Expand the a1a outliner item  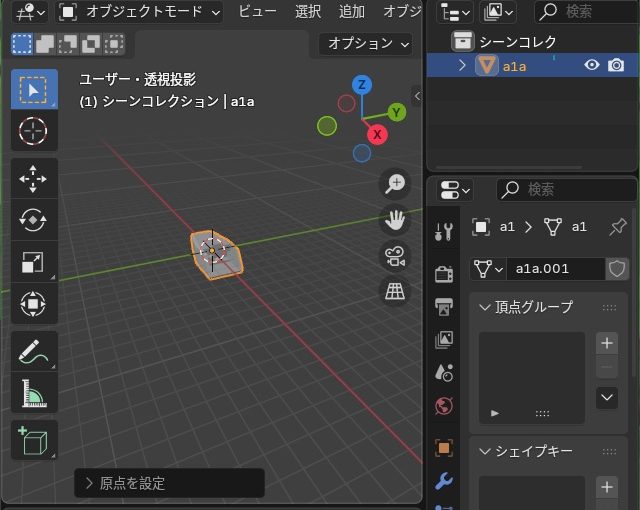click(462, 65)
